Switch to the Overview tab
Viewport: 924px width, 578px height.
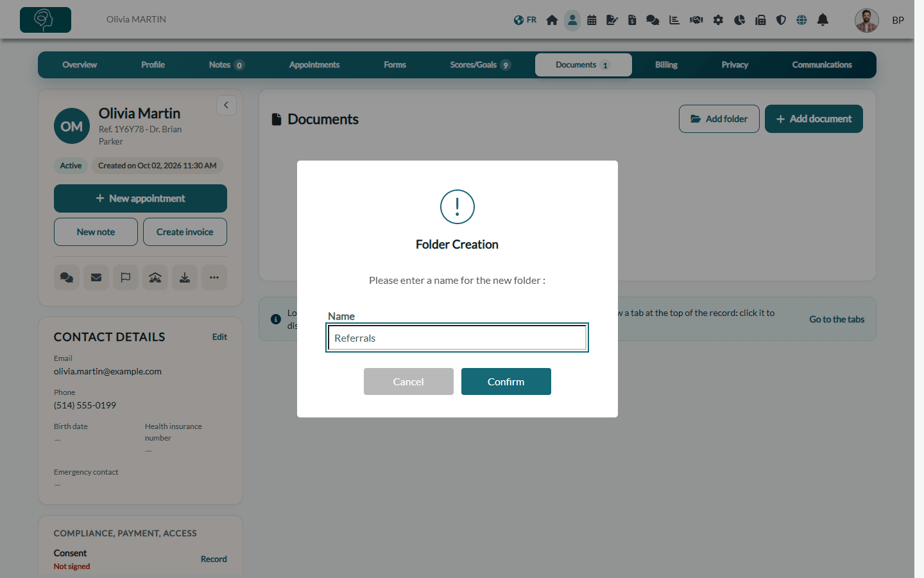pos(80,65)
